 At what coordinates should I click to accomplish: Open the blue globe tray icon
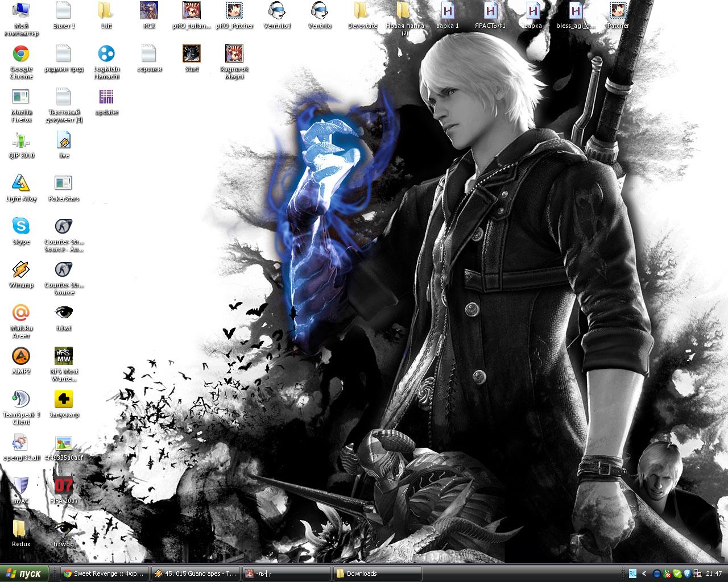(x=657, y=573)
